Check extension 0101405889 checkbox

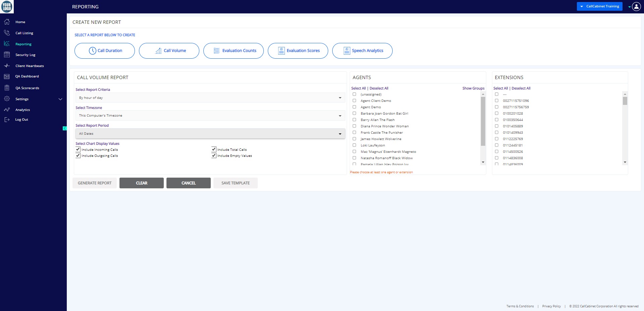497,126
